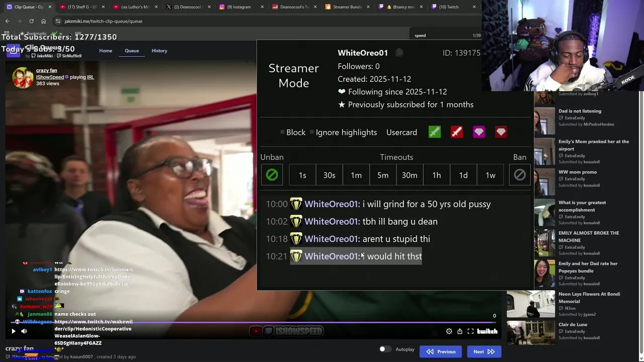Screen dimensions: 644x362
Task: Click the Previous clip button
Action: pyautogui.click(x=441, y=351)
